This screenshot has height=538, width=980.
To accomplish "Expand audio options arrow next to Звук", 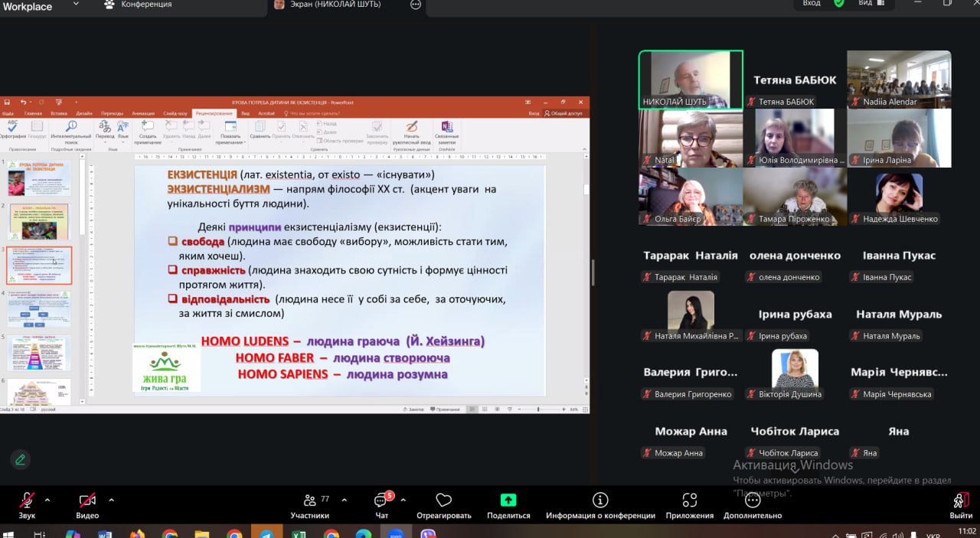I will click(x=47, y=500).
